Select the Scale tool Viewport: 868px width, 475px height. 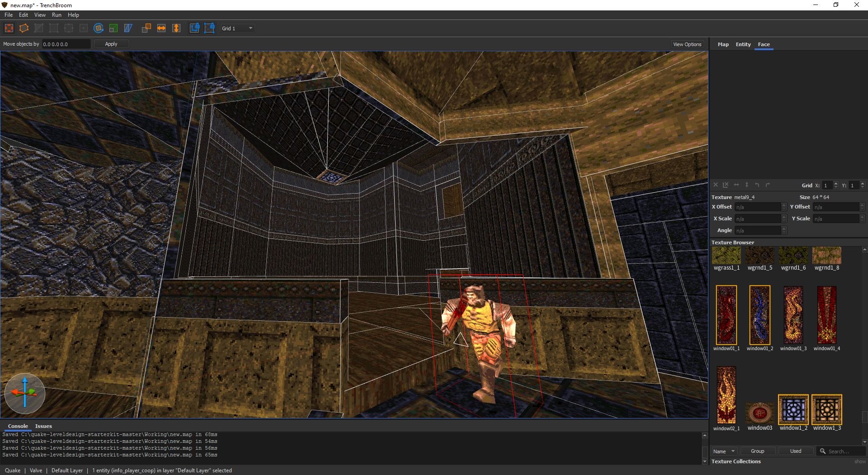(113, 28)
